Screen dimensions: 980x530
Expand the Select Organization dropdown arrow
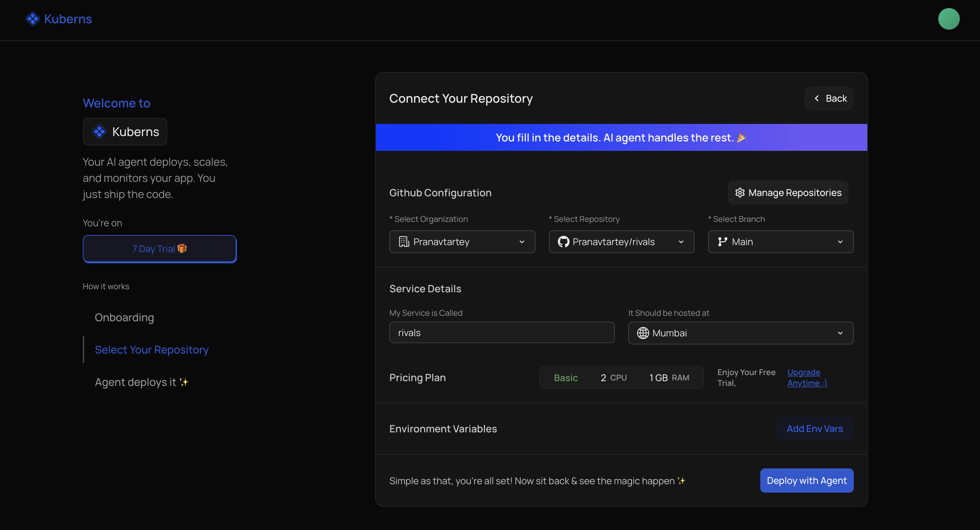tap(522, 242)
